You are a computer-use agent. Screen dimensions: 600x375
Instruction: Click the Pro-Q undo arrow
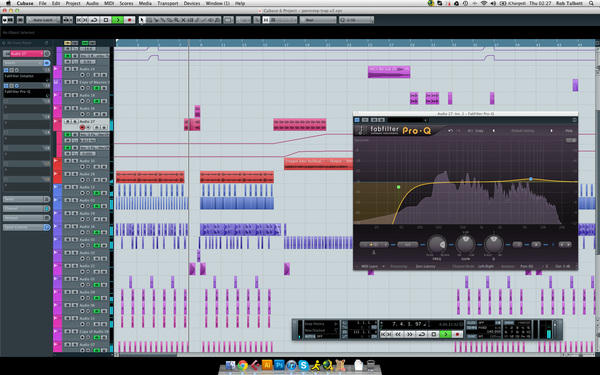(451, 130)
